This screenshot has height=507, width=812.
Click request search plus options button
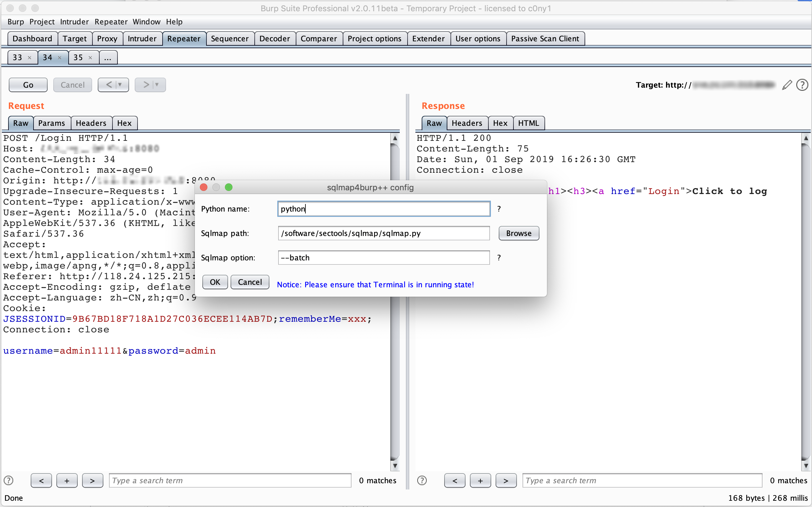67,480
